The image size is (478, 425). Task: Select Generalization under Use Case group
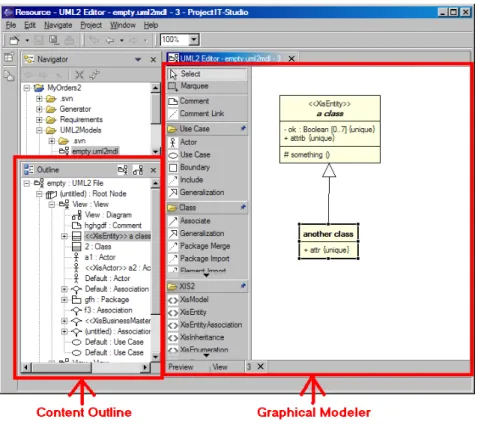click(207, 193)
